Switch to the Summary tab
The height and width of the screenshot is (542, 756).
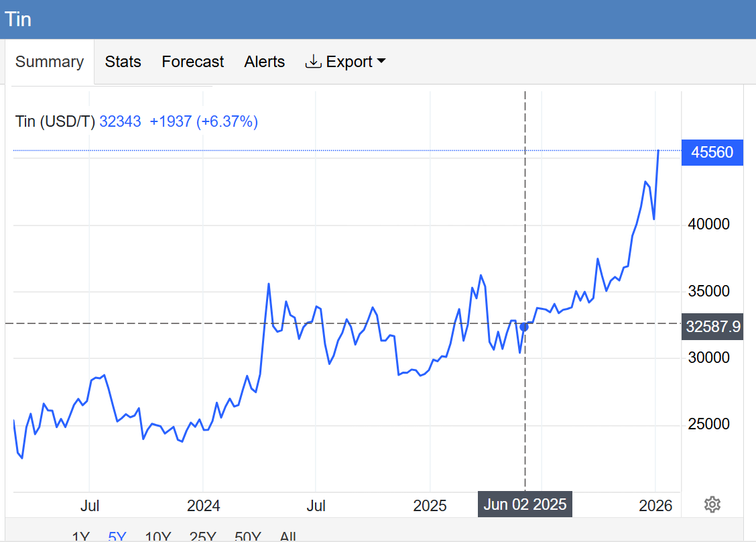point(50,62)
